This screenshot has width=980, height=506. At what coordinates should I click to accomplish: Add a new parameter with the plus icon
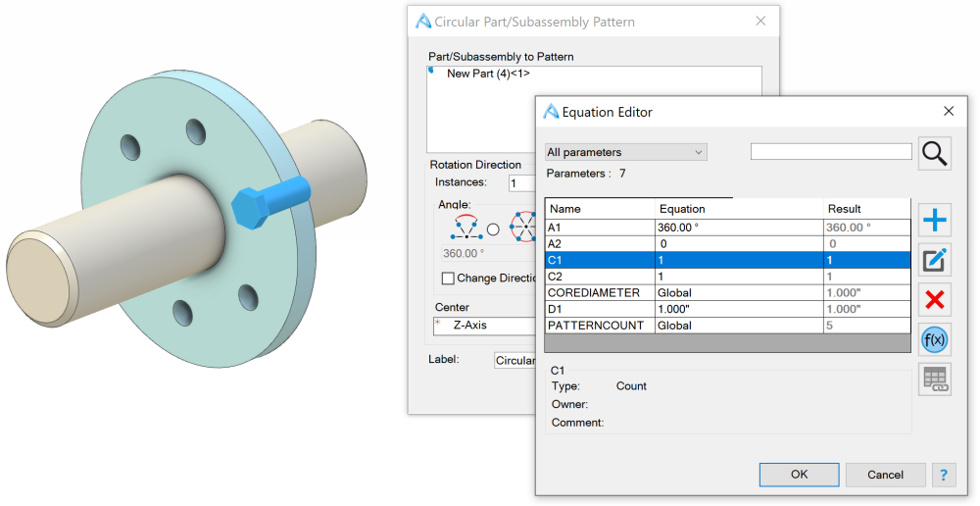point(934,221)
